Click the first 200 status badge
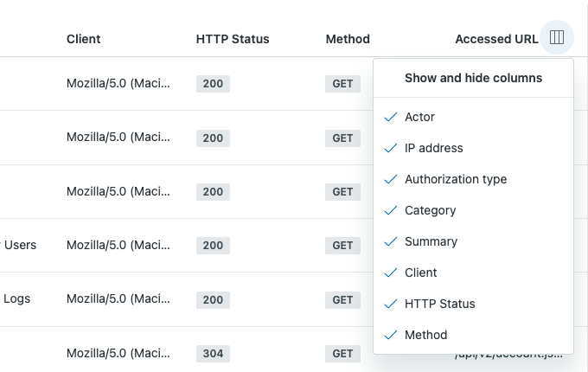Image resolution: width=588 pixels, height=372 pixels. tap(213, 84)
